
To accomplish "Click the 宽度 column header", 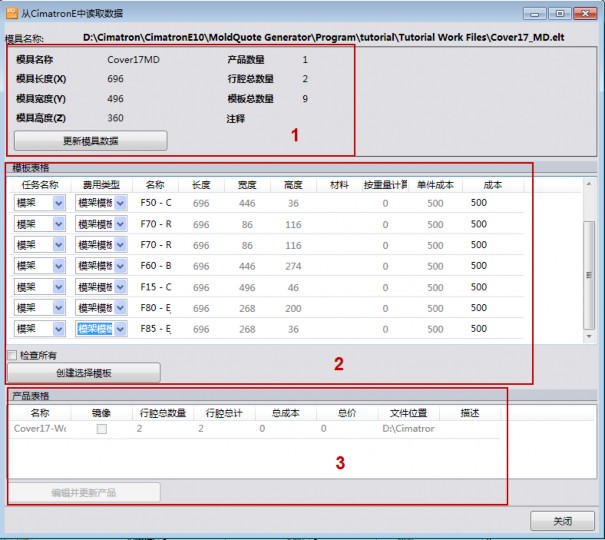I will click(x=247, y=185).
